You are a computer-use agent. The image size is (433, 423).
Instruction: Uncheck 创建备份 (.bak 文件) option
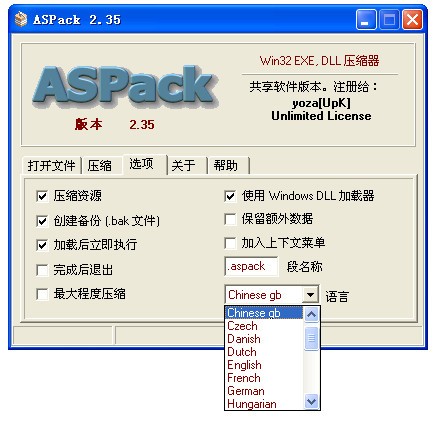tap(42, 221)
